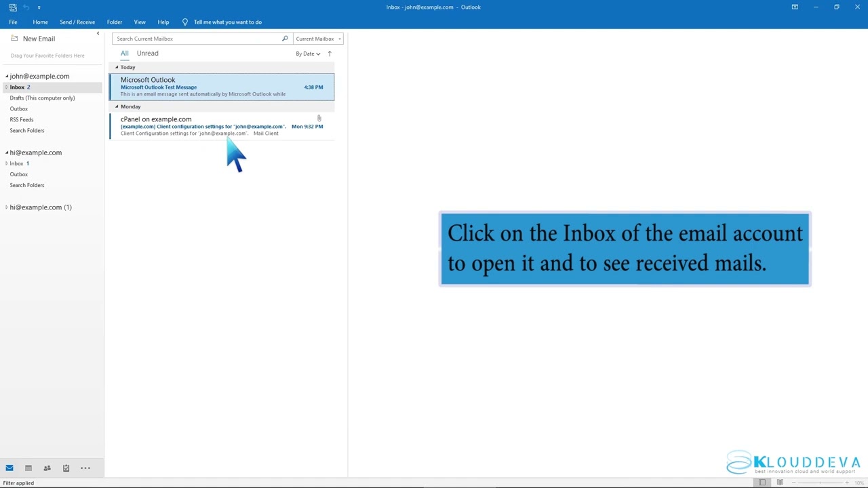
Task: Click the 4:38 PM timestamp
Action: click(x=314, y=87)
